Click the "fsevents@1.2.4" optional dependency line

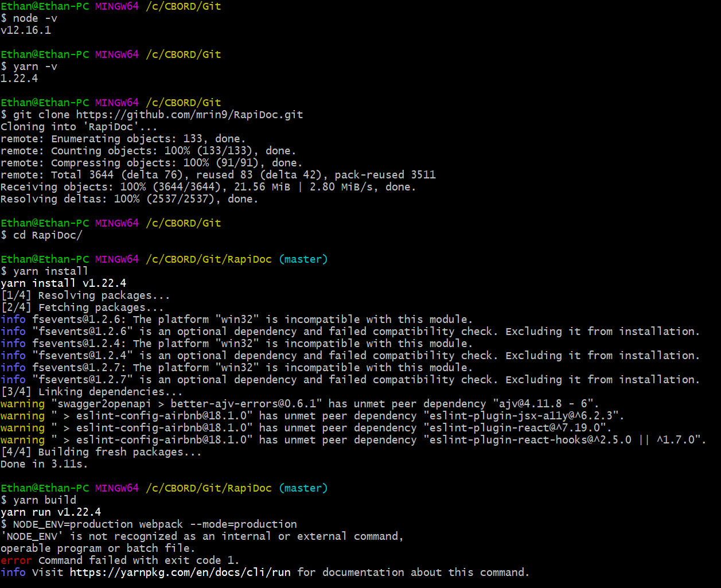point(350,356)
